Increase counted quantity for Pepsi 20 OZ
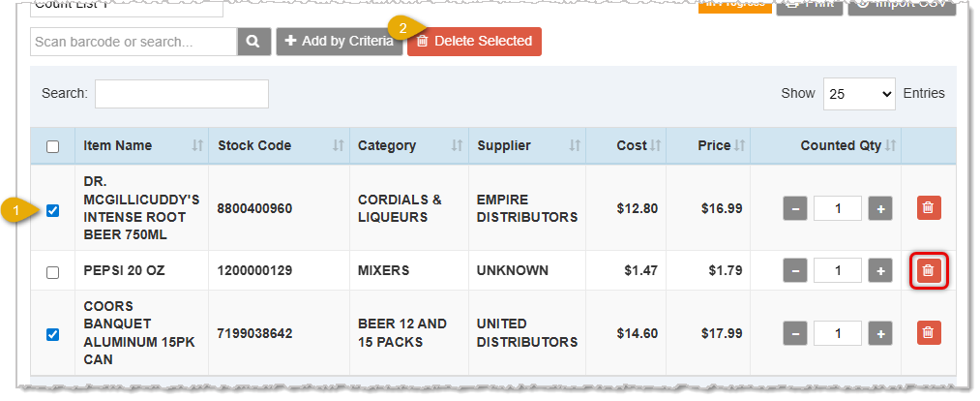 coord(880,271)
